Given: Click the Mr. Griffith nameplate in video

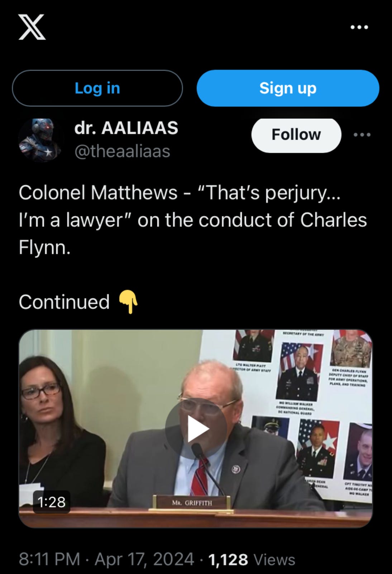Looking at the screenshot, I should click(x=192, y=503).
